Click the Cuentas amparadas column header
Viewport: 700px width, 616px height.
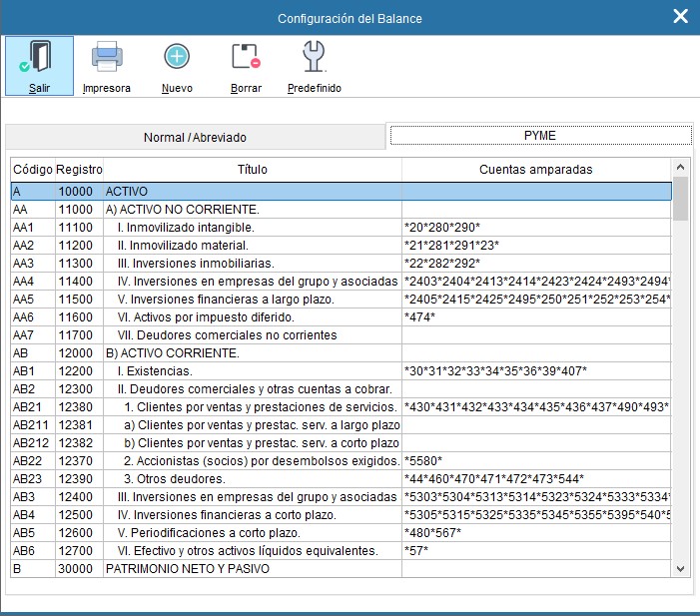(535, 170)
